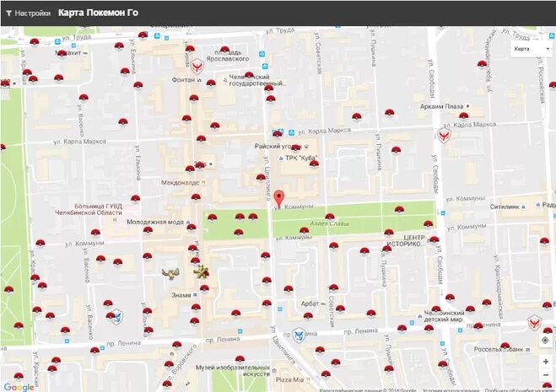The width and height of the screenshot is (556, 392).
Task: Open the red Valor gym on ул. Свободы
Action: point(444,135)
